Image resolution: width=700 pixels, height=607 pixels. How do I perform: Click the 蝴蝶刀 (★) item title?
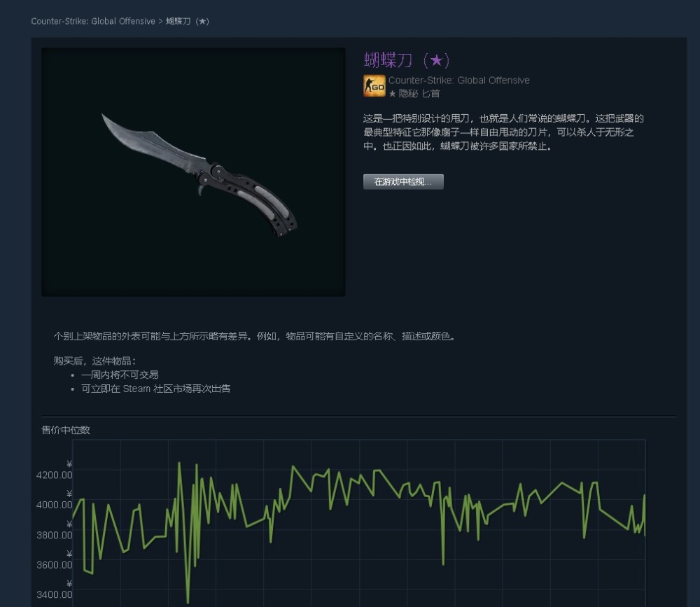click(x=407, y=60)
